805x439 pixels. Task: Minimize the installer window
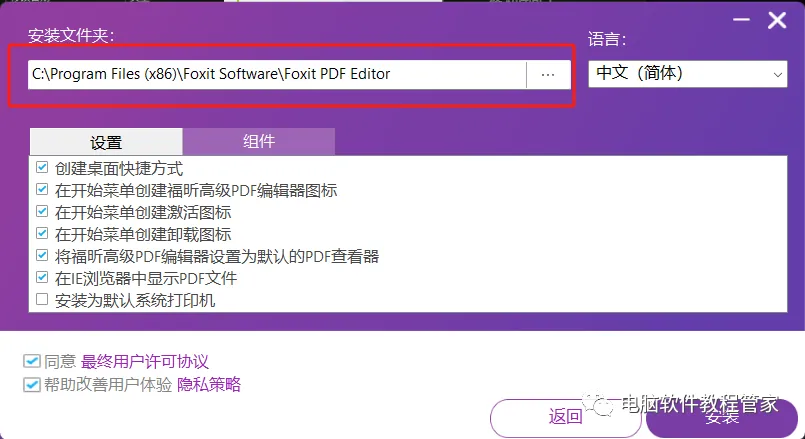[x=741, y=20]
